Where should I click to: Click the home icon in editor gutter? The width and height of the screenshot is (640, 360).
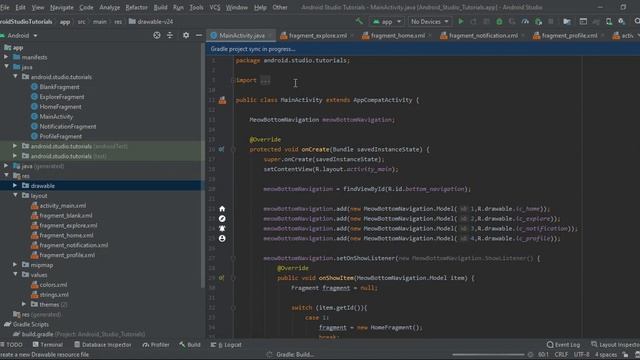(222, 209)
